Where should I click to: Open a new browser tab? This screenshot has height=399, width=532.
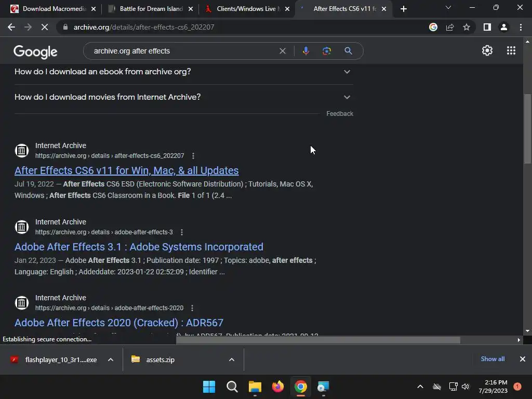click(x=403, y=9)
